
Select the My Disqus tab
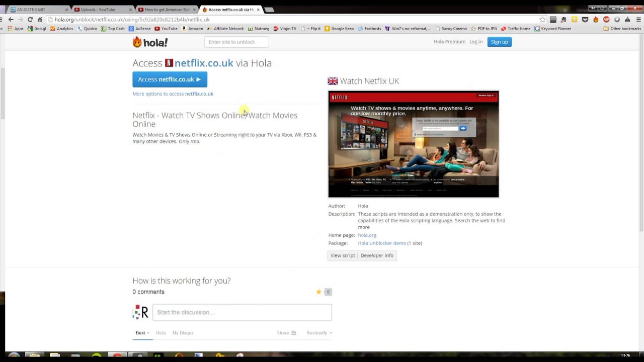[183, 333]
